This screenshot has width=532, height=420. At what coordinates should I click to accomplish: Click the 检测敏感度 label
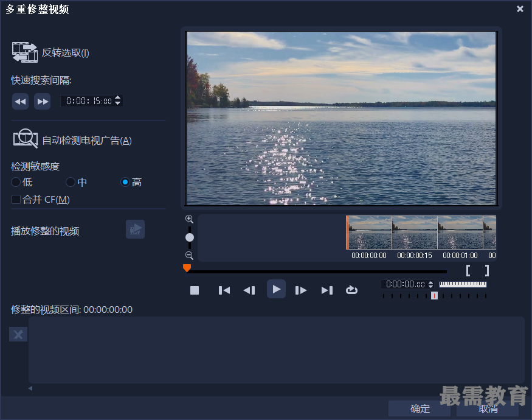[x=35, y=166]
